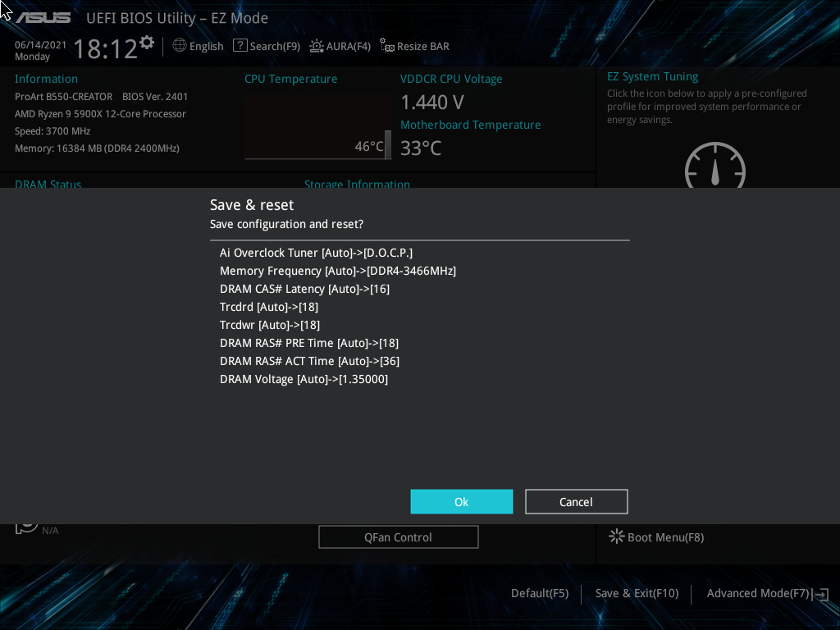840x630 pixels.
Task: Click the Motherboard Temperature heading
Action: pyautogui.click(x=470, y=125)
